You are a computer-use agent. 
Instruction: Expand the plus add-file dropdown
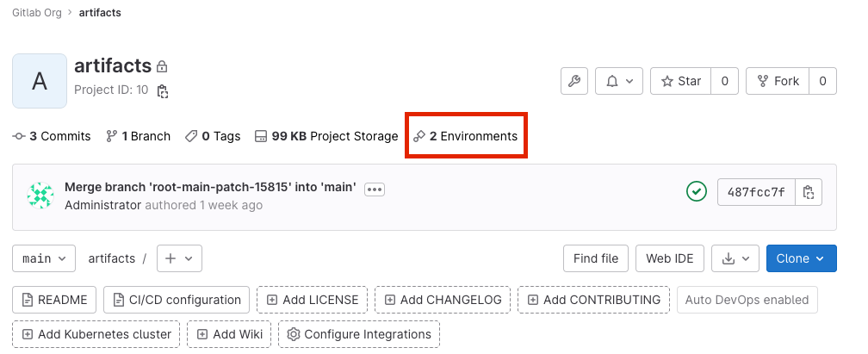click(x=179, y=258)
